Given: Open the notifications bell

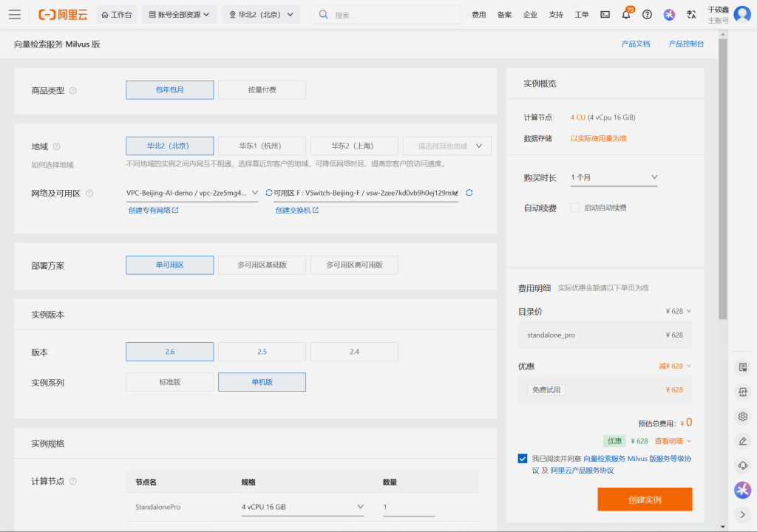Looking at the screenshot, I should coord(626,15).
